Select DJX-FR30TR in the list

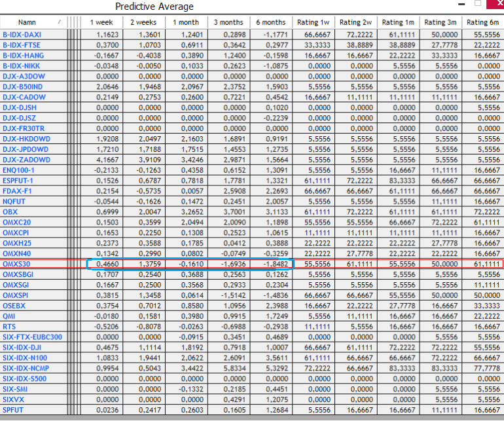(24, 128)
